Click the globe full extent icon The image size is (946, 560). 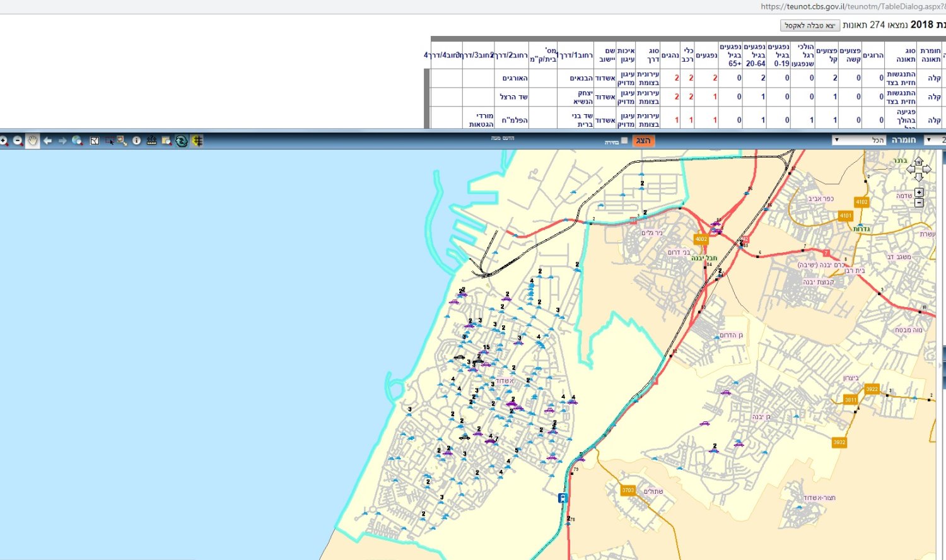click(77, 141)
